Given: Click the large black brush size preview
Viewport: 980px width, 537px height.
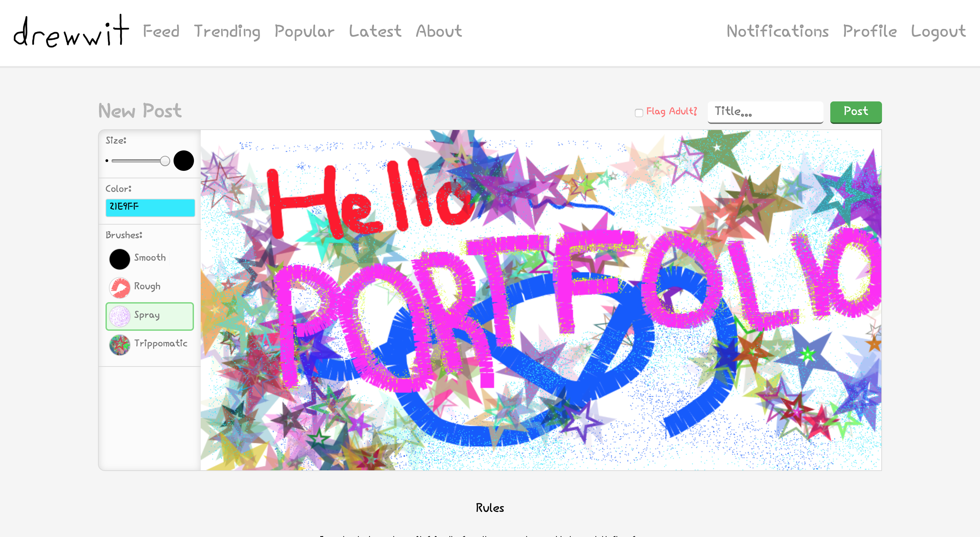Looking at the screenshot, I should click(183, 161).
